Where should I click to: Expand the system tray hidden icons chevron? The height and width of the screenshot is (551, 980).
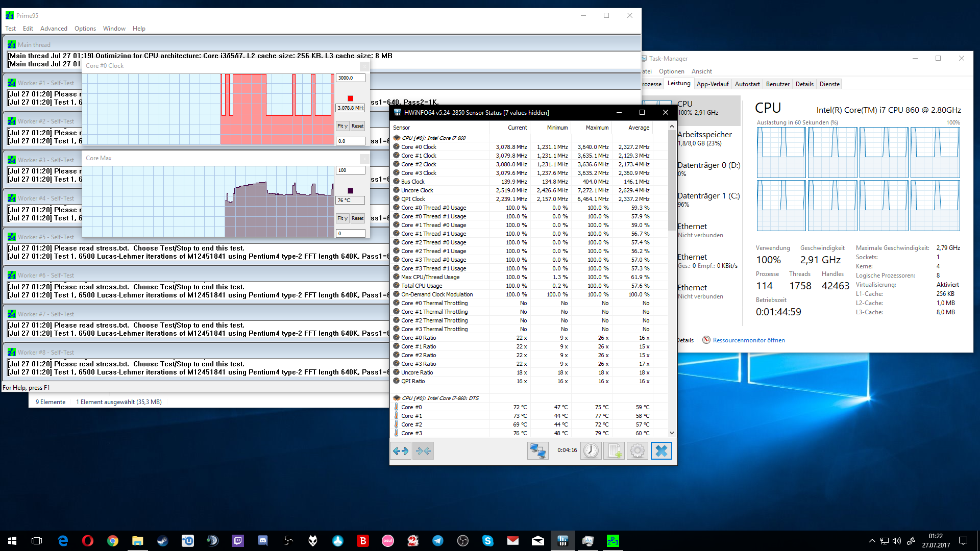(872, 541)
